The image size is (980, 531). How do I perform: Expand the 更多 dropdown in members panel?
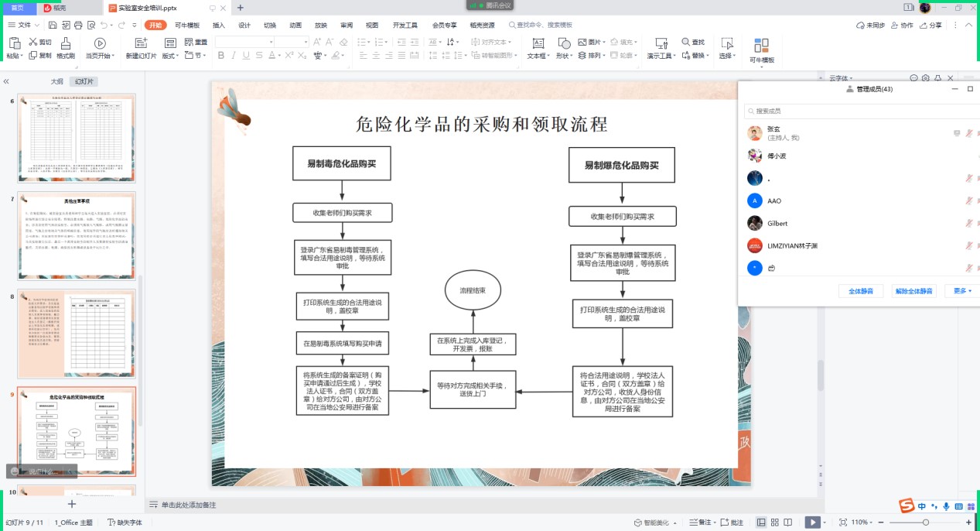(962, 291)
